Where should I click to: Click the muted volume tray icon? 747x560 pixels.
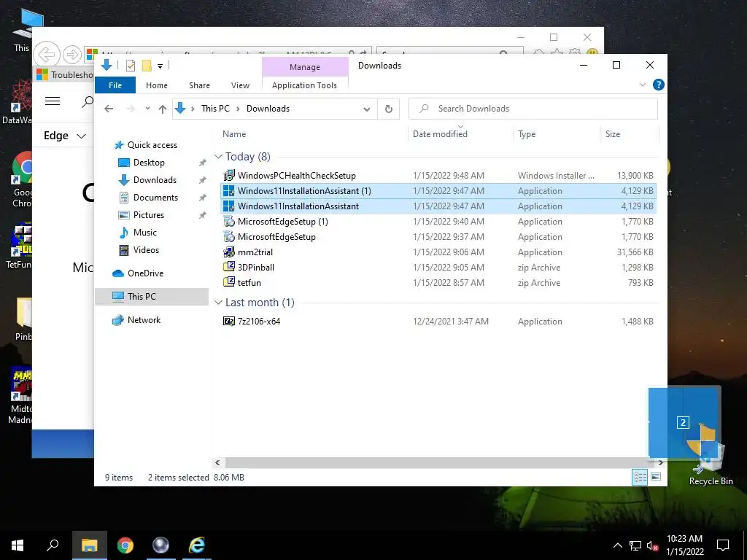pyautogui.click(x=653, y=545)
